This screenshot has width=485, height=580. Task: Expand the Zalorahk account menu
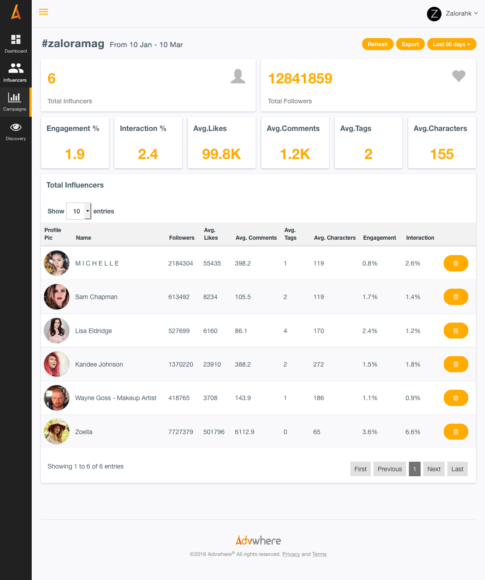(x=452, y=14)
